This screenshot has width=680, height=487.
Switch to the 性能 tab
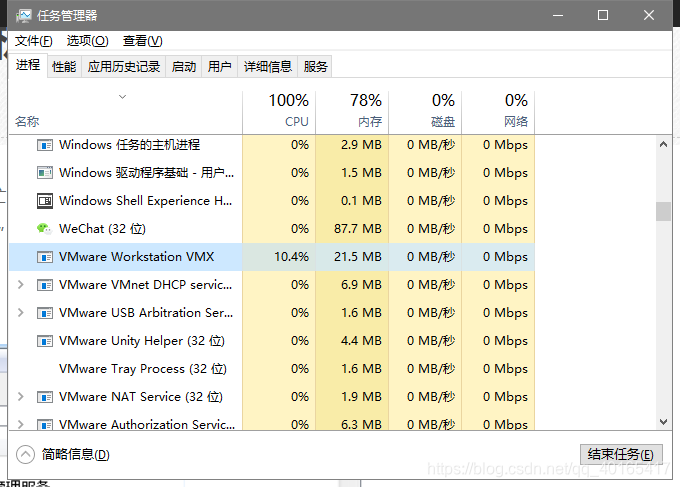pyautogui.click(x=64, y=66)
